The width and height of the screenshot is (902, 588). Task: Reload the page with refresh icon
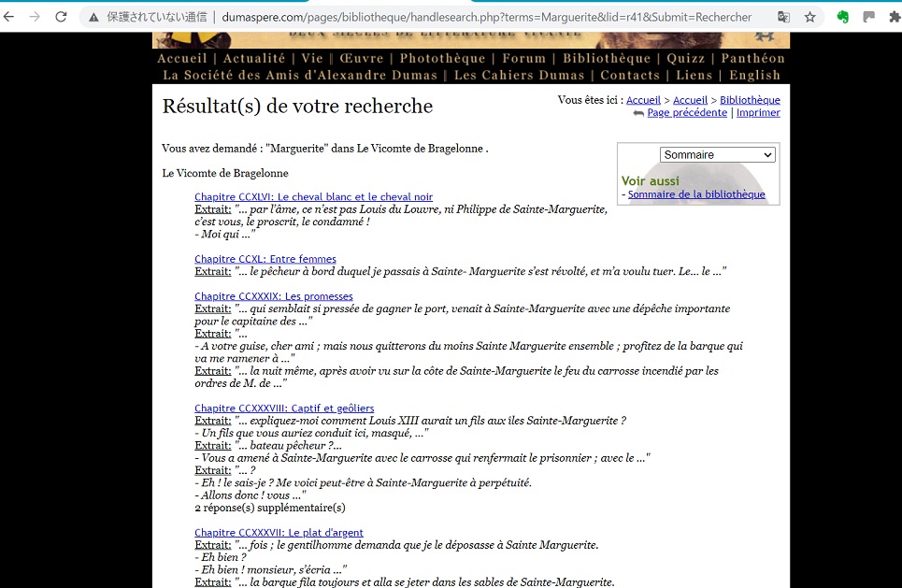(x=61, y=17)
